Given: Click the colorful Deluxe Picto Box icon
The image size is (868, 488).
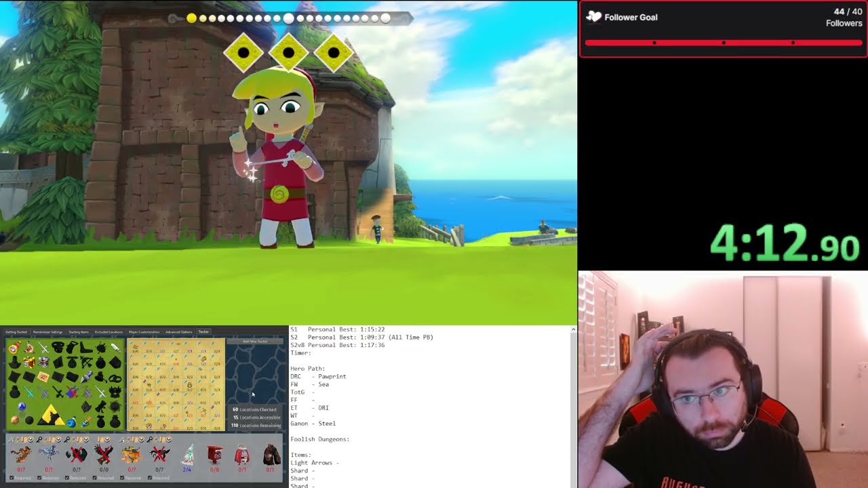Looking at the screenshot, I should (29, 362).
